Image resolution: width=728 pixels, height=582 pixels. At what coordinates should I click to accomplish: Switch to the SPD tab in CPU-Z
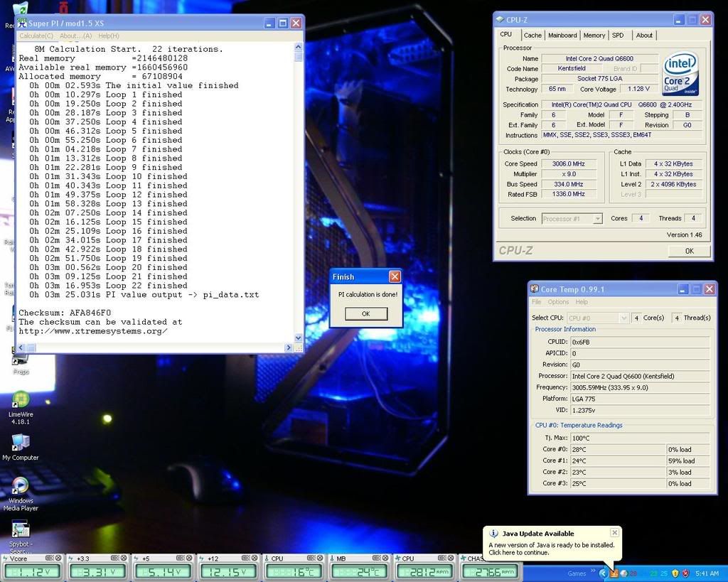pyautogui.click(x=618, y=36)
